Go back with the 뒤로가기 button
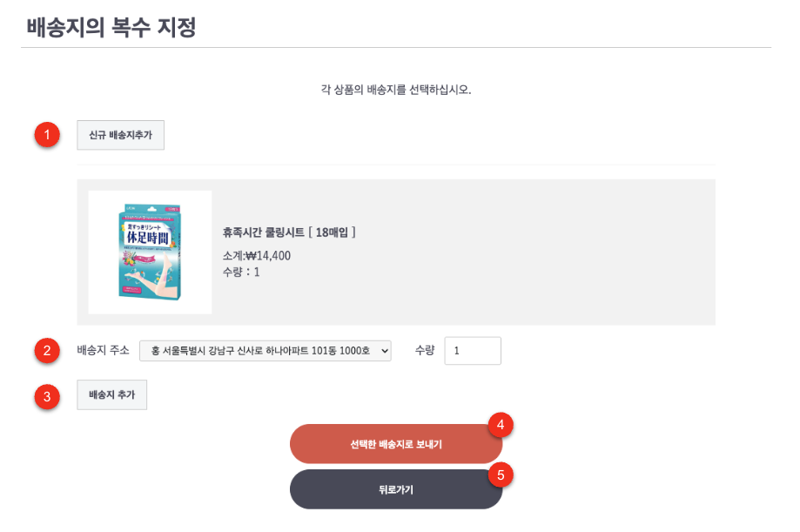Image resolution: width=800 pixels, height=532 pixels. point(395,489)
